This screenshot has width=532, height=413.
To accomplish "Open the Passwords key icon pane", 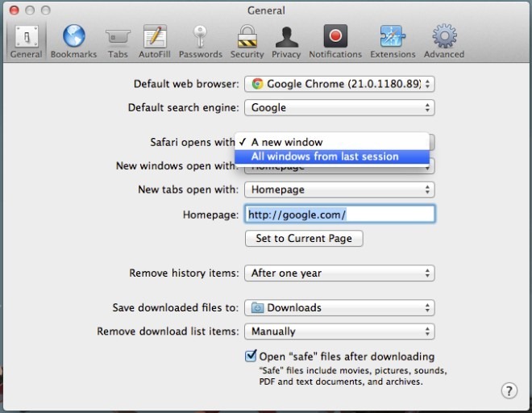I will pos(200,41).
